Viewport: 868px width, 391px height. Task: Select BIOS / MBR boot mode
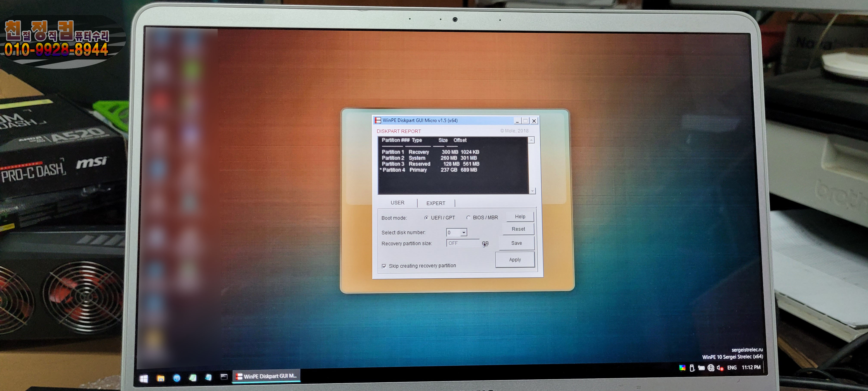coord(468,218)
